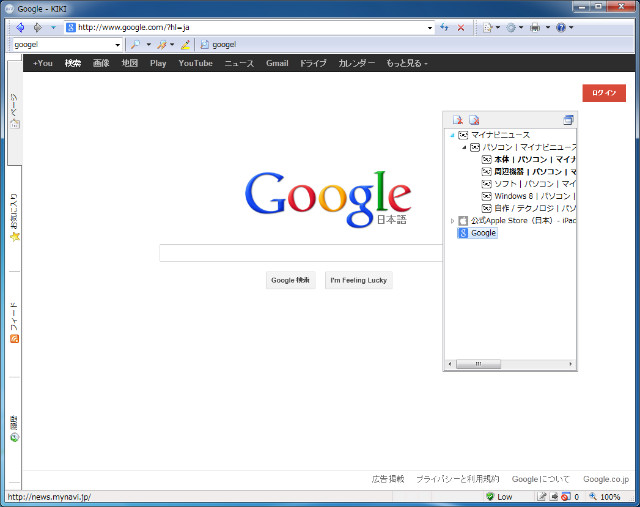This screenshot has width=640, height=507.
Task: Click the printer icon
Action: click(x=535, y=27)
